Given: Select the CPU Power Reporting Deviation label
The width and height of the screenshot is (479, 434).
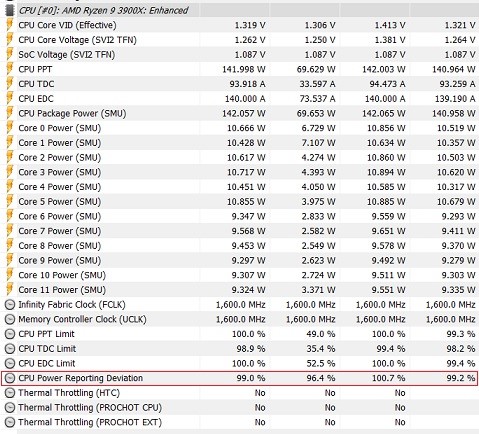Looking at the screenshot, I should tap(81, 378).
